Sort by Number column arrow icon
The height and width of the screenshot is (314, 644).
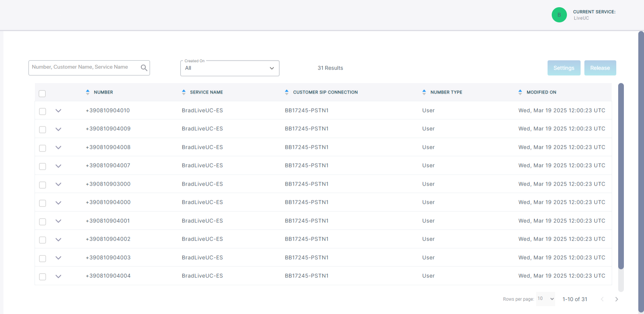[x=88, y=92]
